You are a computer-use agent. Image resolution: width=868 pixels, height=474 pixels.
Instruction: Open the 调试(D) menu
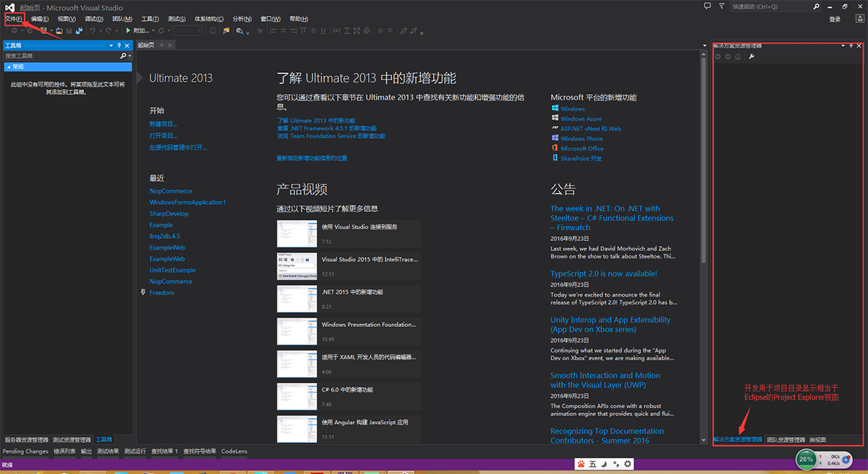pos(93,19)
